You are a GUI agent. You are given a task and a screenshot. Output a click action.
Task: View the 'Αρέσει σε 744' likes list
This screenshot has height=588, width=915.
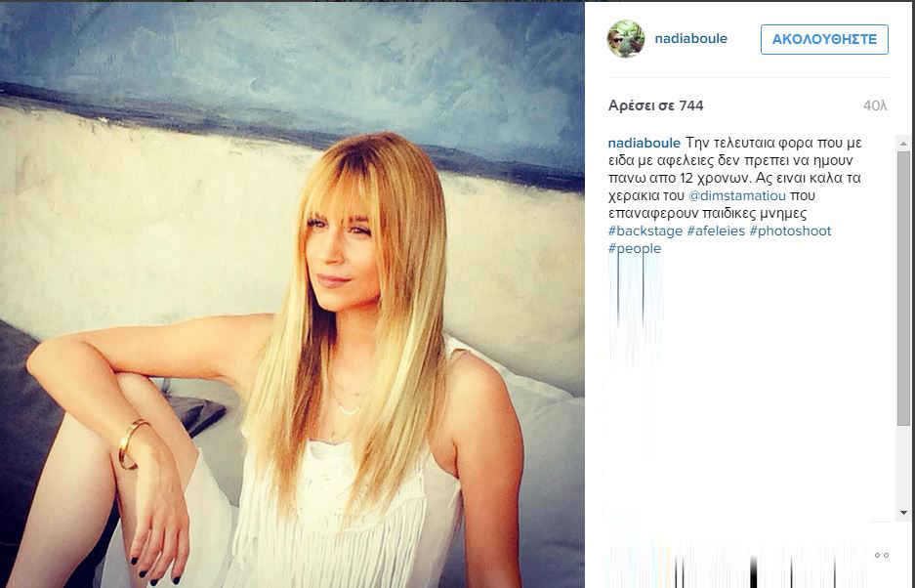(656, 105)
